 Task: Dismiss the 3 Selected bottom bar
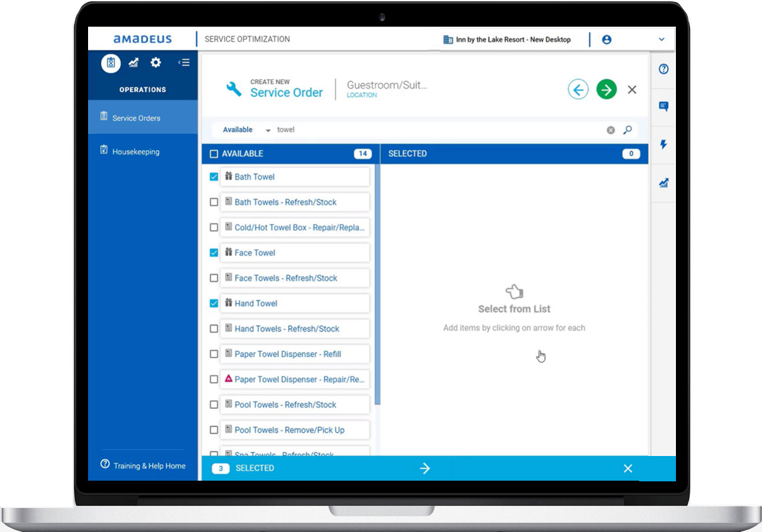tap(628, 469)
